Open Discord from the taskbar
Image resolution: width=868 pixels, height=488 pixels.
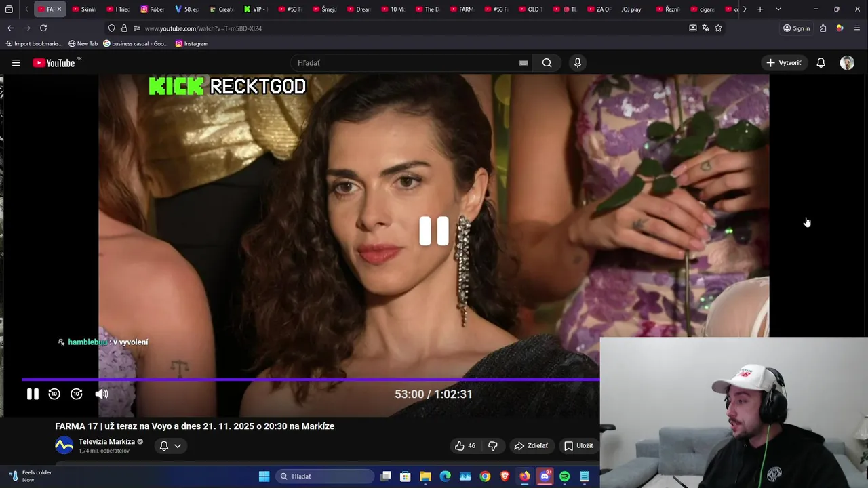click(x=545, y=476)
